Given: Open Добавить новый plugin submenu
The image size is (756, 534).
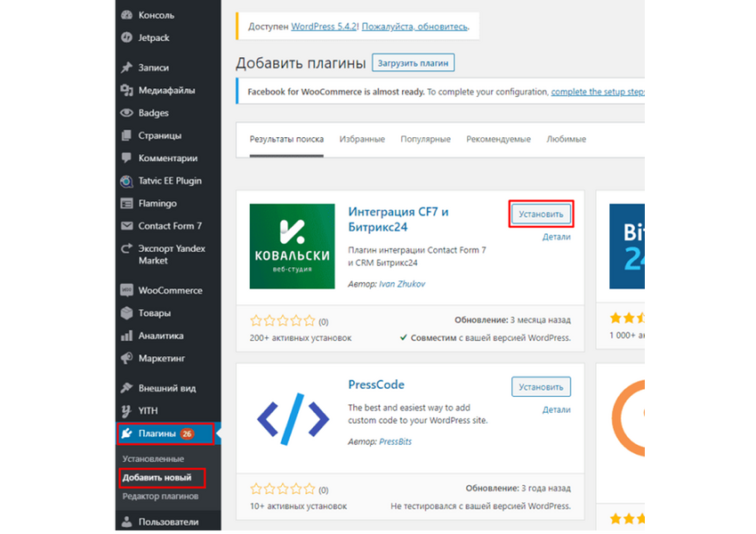Looking at the screenshot, I should (157, 478).
